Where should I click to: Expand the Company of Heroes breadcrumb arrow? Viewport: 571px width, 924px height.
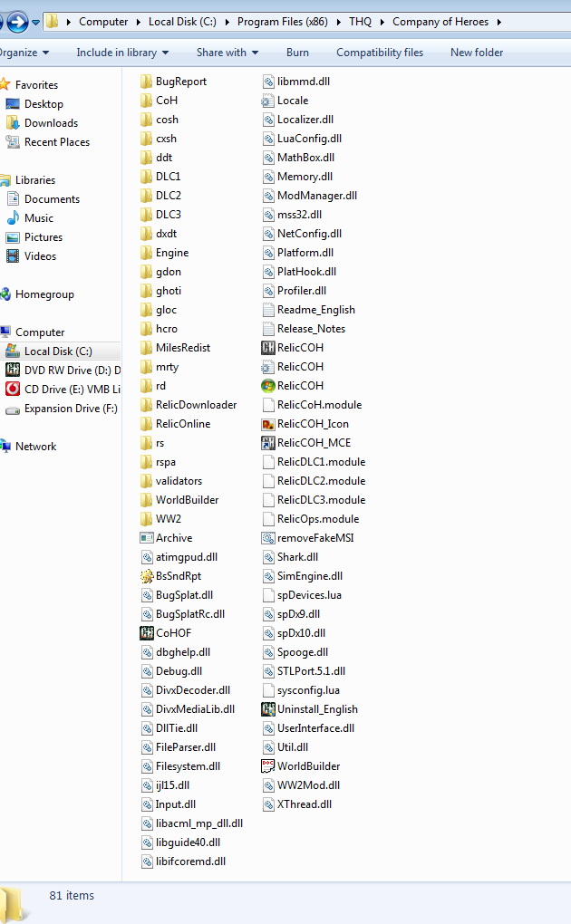coord(499,22)
